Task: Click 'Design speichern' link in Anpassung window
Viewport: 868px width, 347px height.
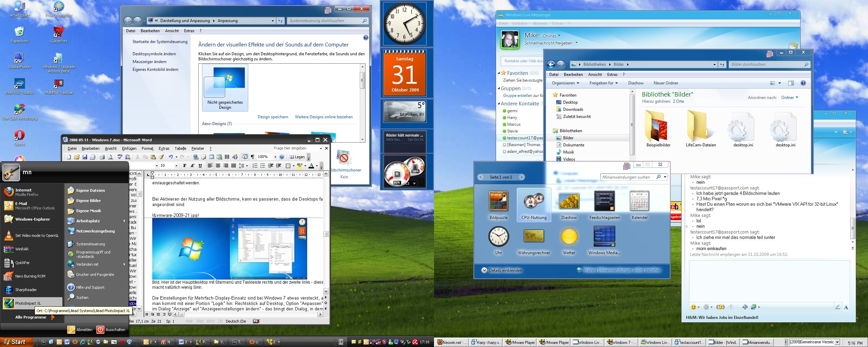Action: tap(273, 117)
